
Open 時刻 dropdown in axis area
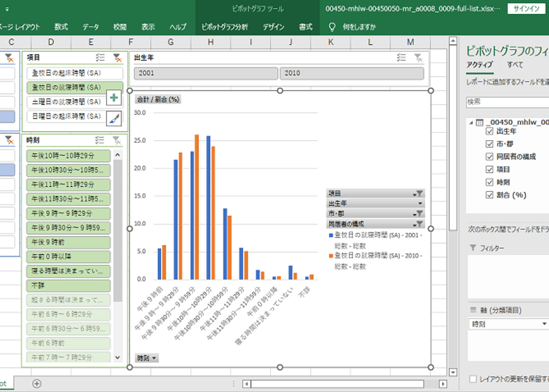tap(544, 324)
